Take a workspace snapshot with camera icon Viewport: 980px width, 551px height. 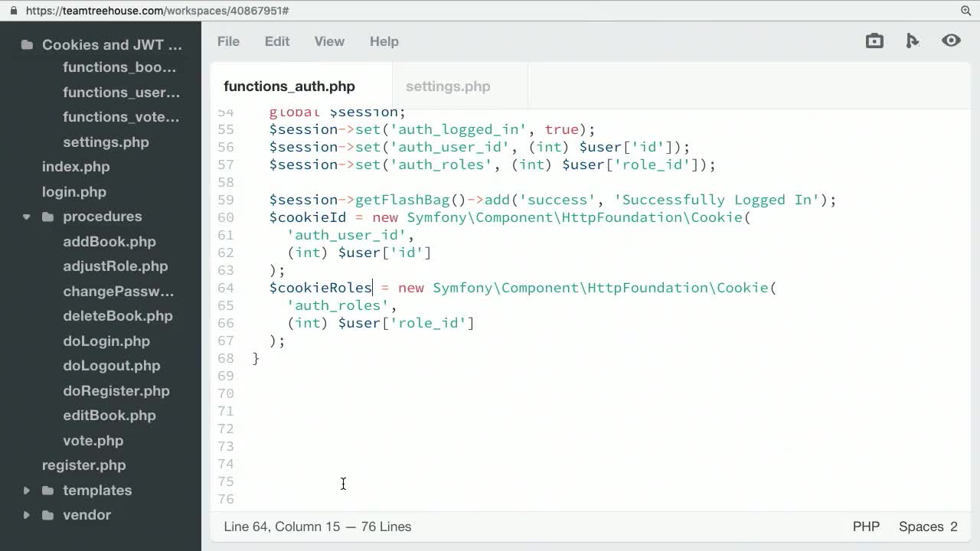click(874, 41)
